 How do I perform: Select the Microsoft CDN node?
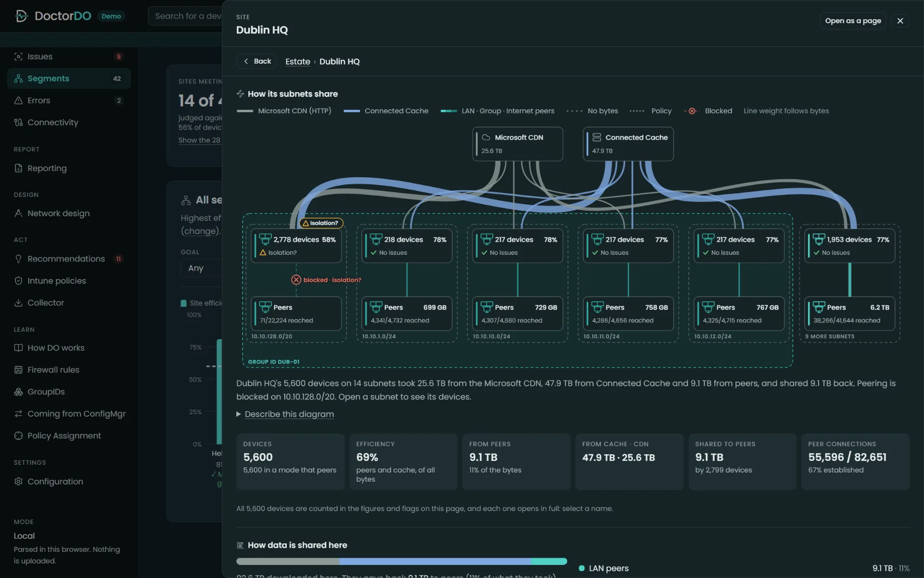tap(517, 144)
